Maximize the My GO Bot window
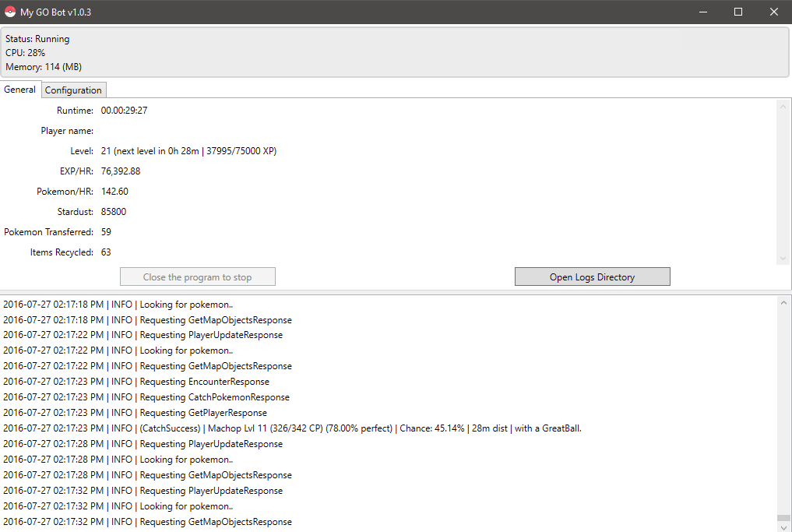Image resolution: width=792 pixels, height=532 pixels. pyautogui.click(x=738, y=12)
